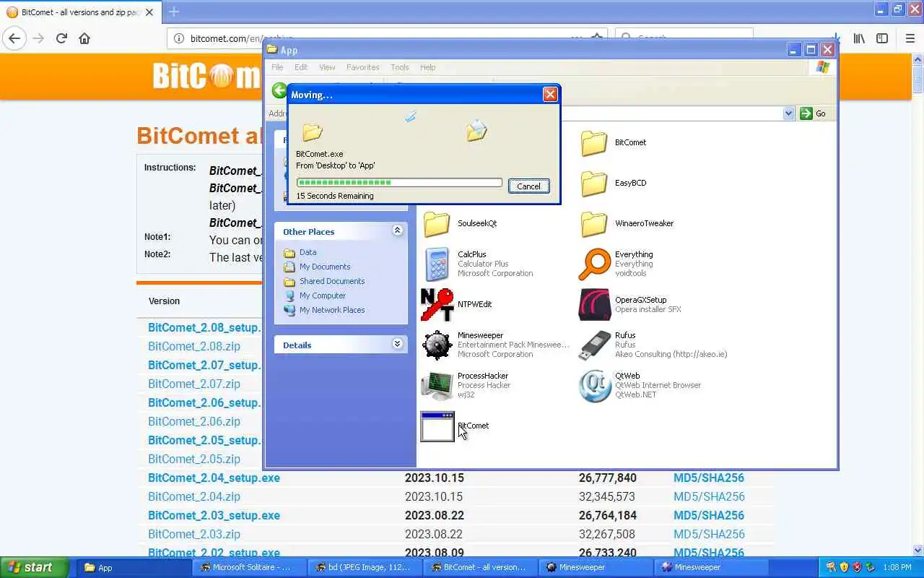Image resolution: width=924 pixels, height=578 pixels.
Task: Click the Explorer Back arrow icon
Action: pos(279,90)
